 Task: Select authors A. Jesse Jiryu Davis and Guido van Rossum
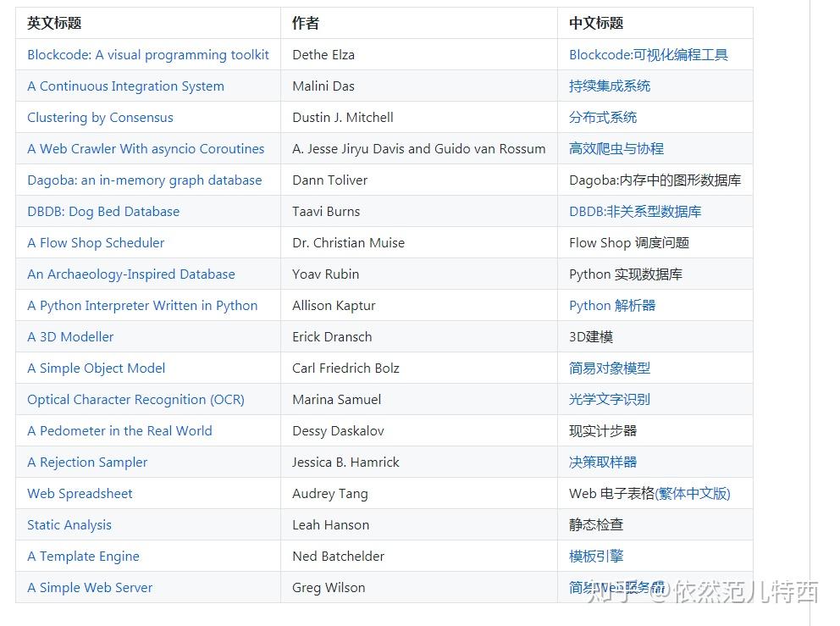pos(419,149)
